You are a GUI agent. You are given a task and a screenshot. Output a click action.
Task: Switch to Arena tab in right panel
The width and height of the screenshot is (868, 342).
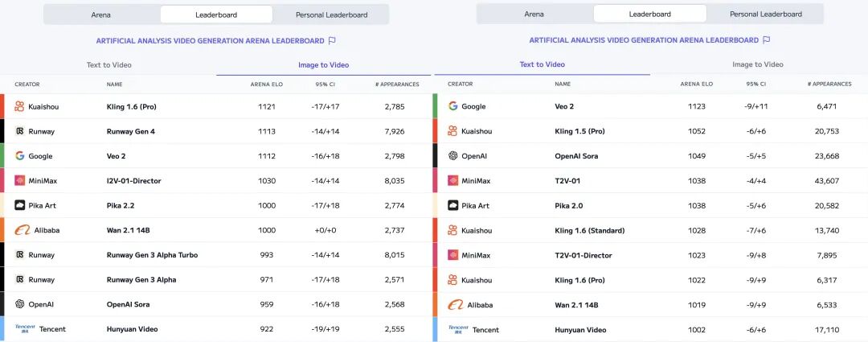(534, 14)
